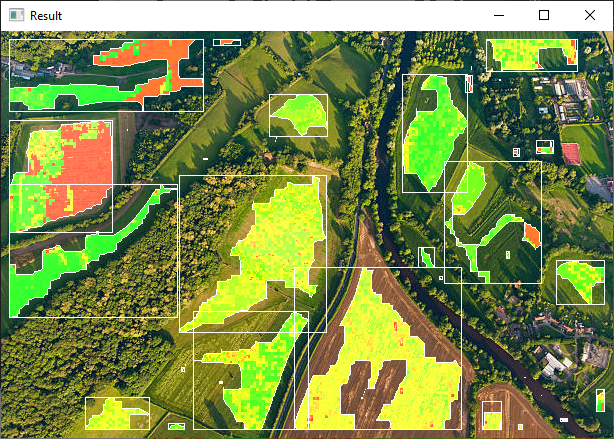Minimize the Result window
This screenshot has height=439, width=614.
498,15
